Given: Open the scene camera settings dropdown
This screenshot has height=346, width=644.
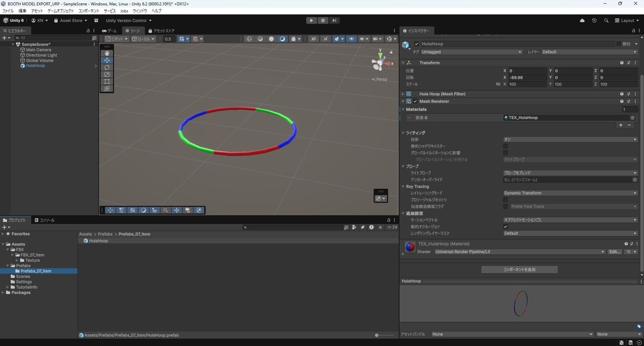Looking at the screenshot, I should 377,38.
